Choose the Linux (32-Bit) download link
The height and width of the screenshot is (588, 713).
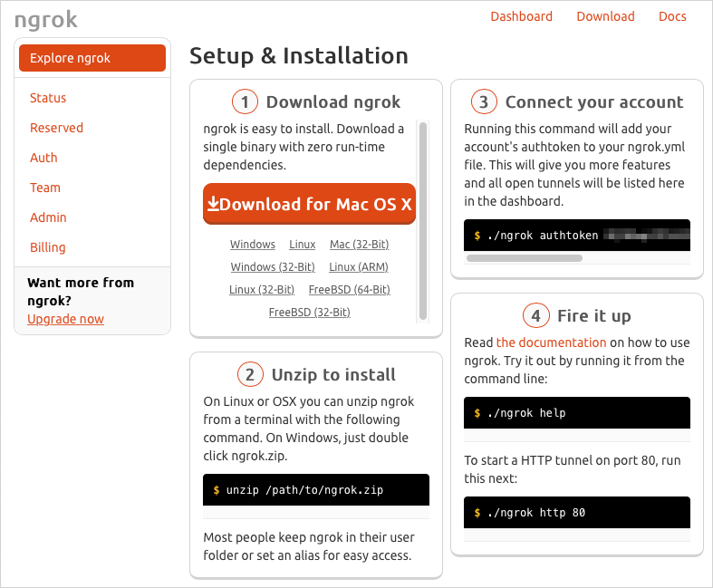pyautogui.click(x=262, y=290)
